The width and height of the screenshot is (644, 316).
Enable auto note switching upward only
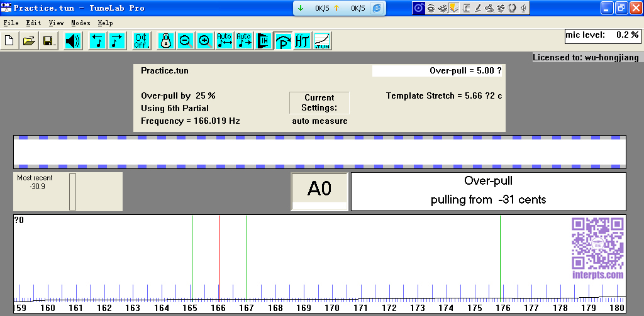tap(244, 41)
